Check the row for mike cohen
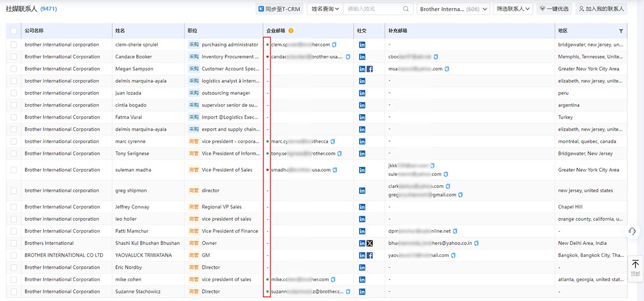Viewport: 644px width, 301px height. tap(13, 280)
